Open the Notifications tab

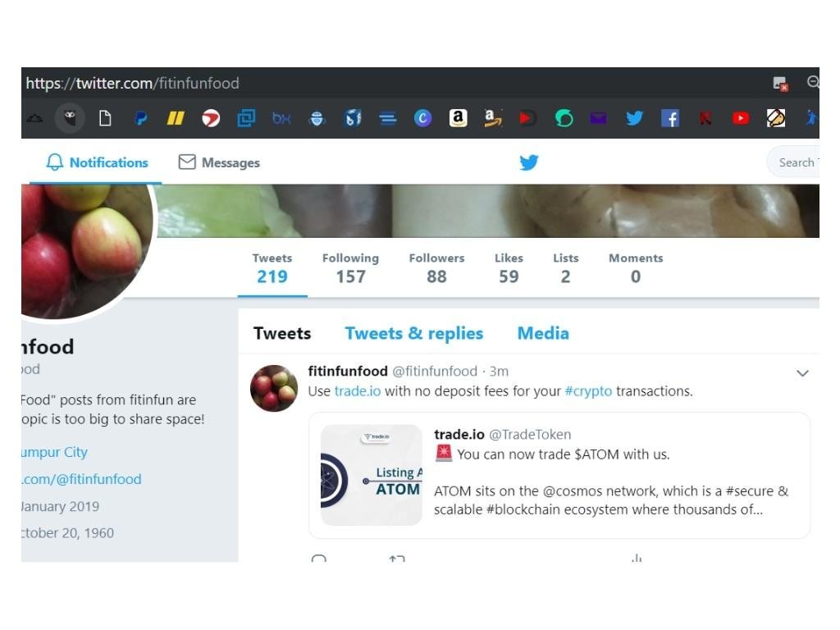tap(97, 162)
